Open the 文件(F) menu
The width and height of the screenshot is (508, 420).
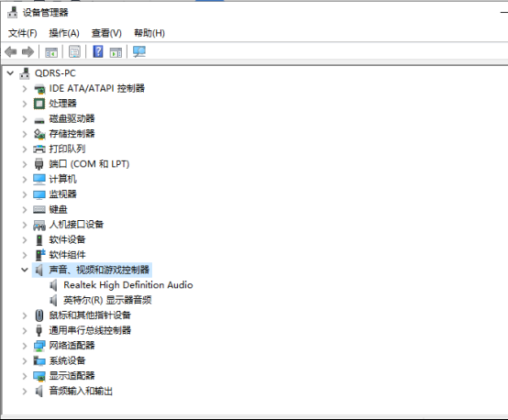point(22,33)
